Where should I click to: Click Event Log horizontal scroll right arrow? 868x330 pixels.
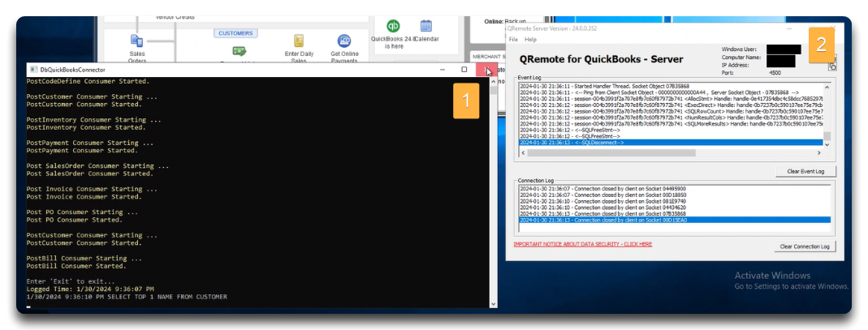pyautogui.click(x=820, y=152)
